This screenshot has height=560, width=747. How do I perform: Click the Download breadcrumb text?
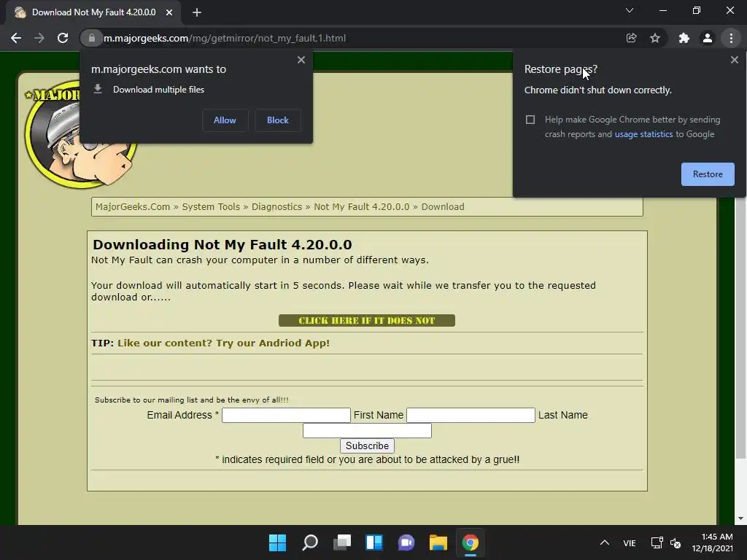tap(443, 206)
